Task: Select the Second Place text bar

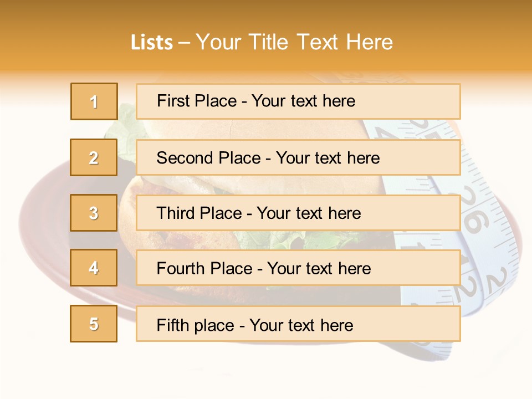Action: pyautogui.click(x=298, y=157)
